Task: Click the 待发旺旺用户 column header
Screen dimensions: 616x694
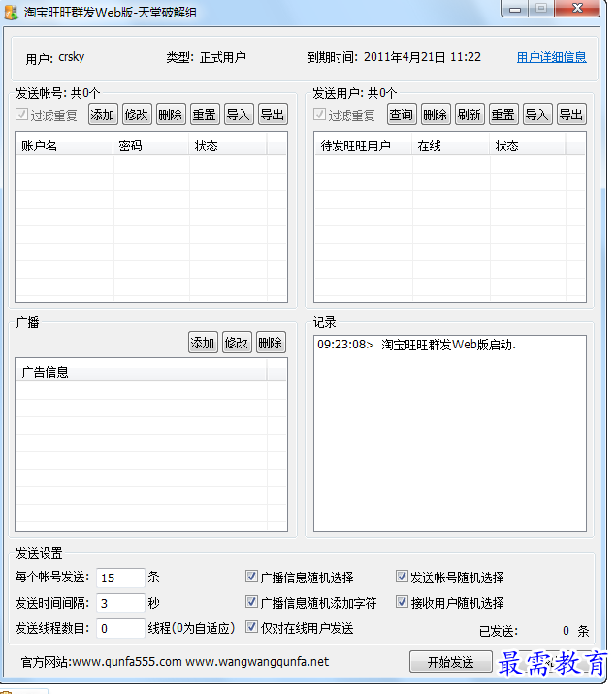Action: coord(364,146)
